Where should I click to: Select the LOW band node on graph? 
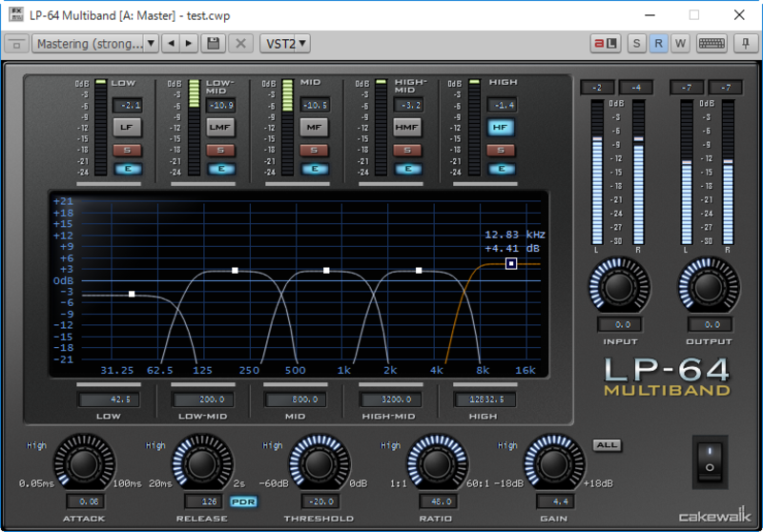(132, 295)
